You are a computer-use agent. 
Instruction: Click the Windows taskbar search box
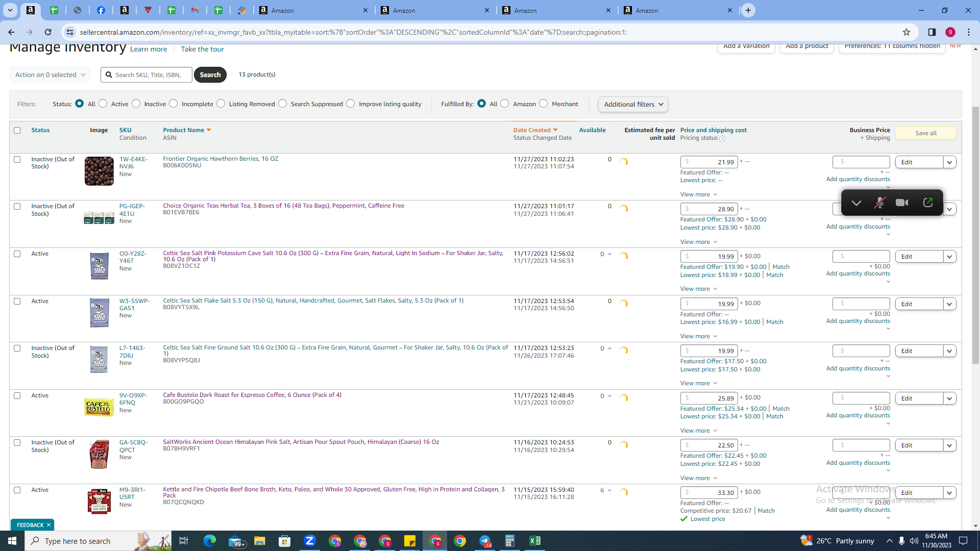(x=98, y=541)
